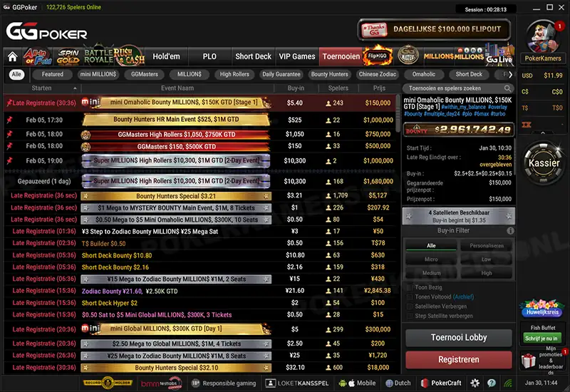Select the Toernooien tab
570x392 pixels.
pos(341,56)
